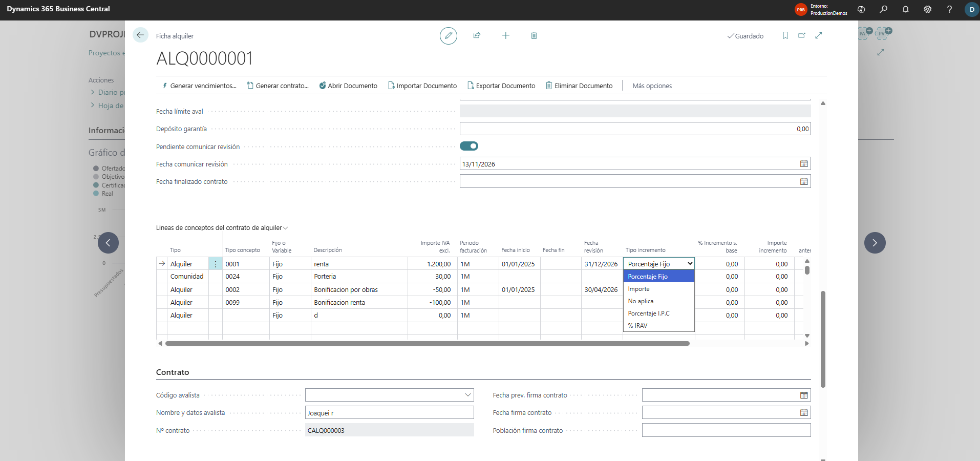This screenshot has width=980, height=461.
Task: Open calendar for Fecha prev. firma contrato
Action: [x=804, y=395]
